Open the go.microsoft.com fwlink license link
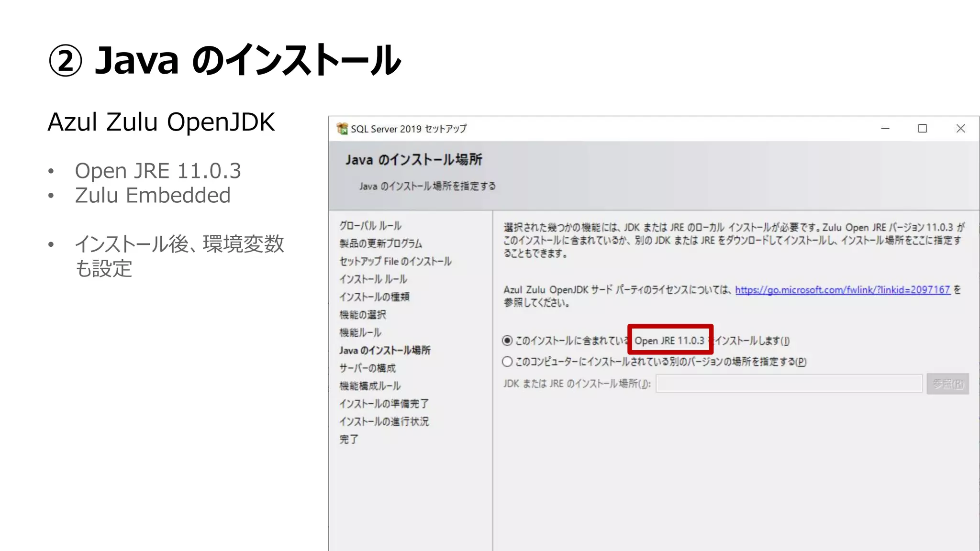 point(842,290)
